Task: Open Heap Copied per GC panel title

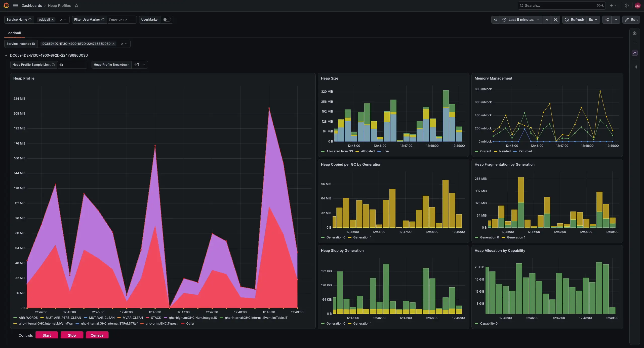Action: pos(351,164)
